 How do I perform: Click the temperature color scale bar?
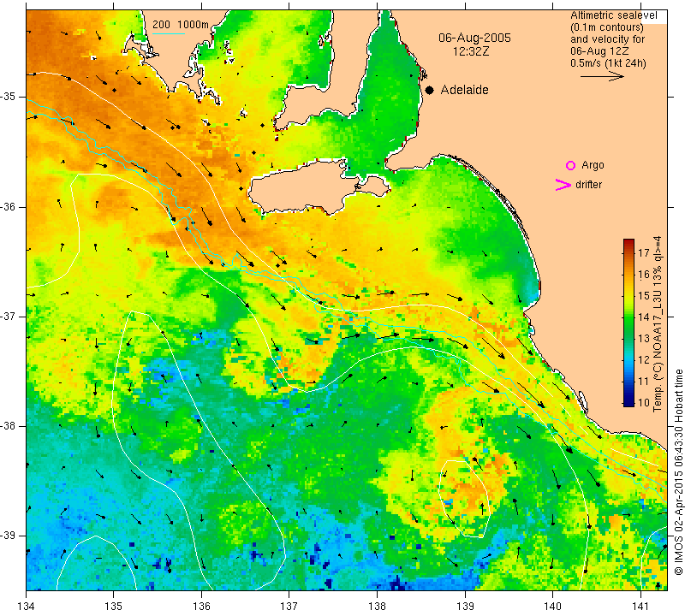tap(628, 323)
